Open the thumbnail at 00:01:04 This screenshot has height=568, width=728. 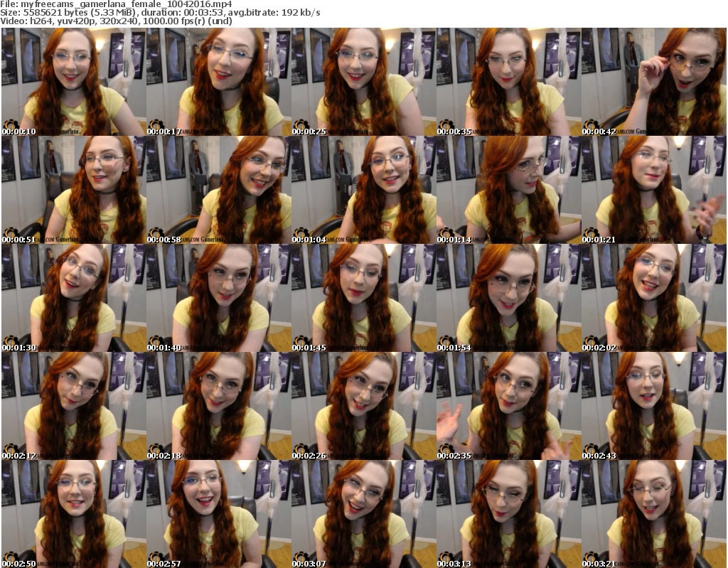(363, 190)
